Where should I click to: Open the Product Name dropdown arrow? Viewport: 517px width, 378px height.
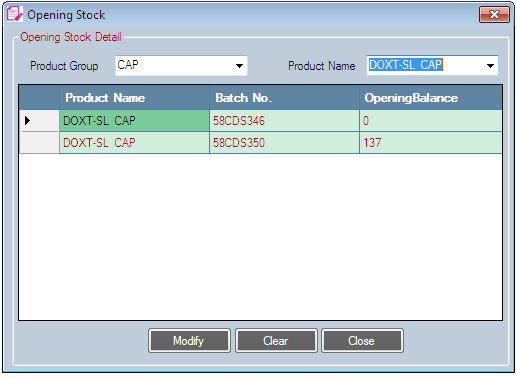pos(490,66)
